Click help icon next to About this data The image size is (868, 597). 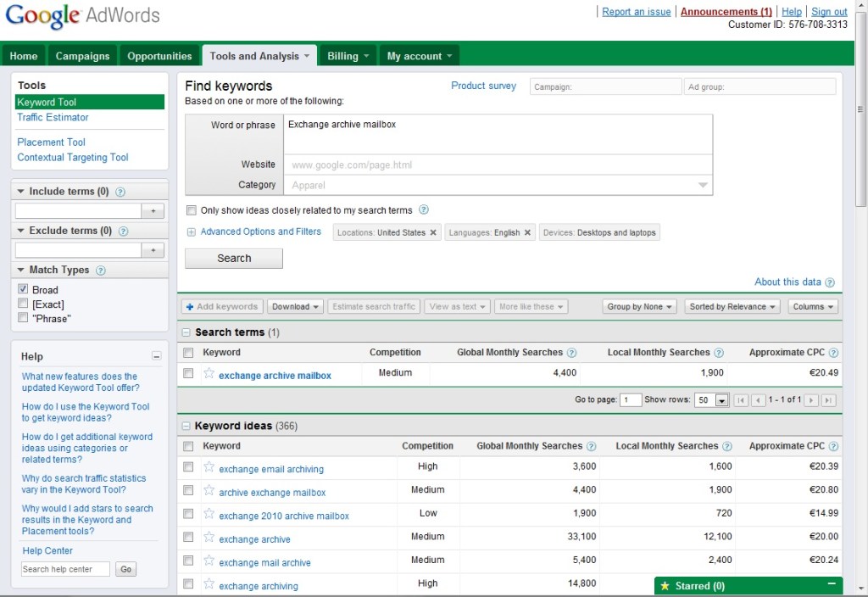(x=830, y=283)
